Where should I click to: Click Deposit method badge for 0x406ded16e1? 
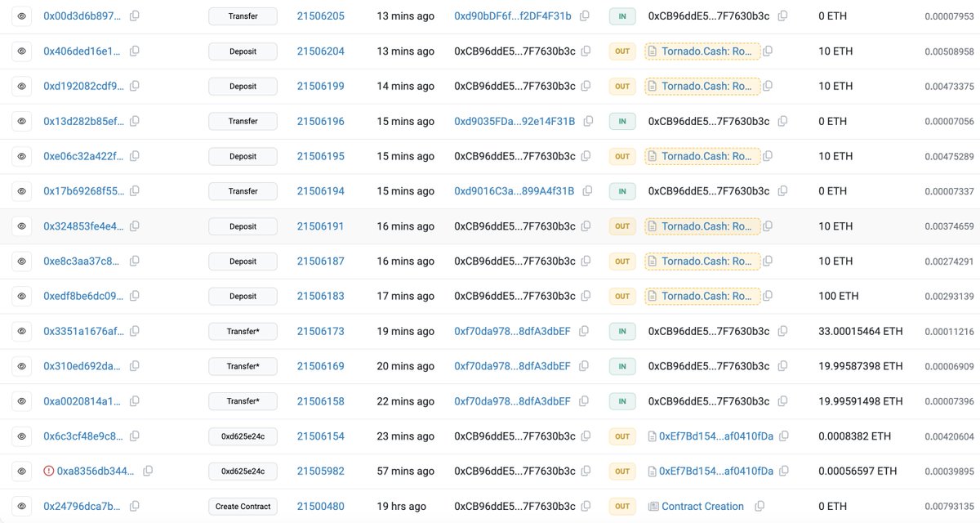(x=243, y=51)
